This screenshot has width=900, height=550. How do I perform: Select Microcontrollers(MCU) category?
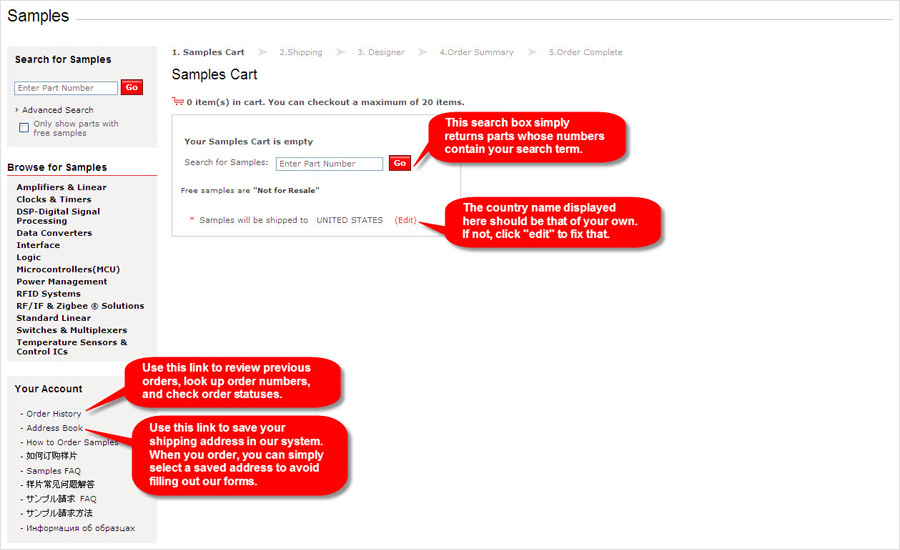68,269
